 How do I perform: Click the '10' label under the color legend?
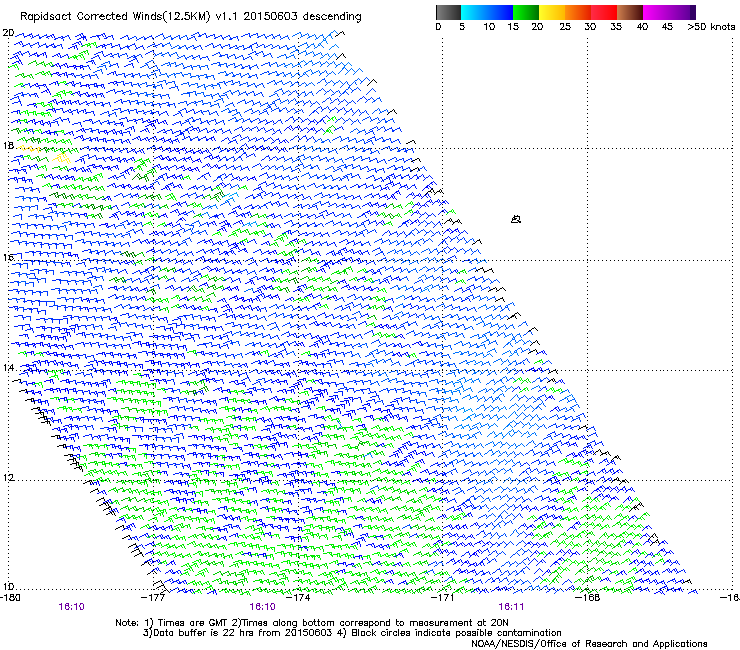[489, 27]
